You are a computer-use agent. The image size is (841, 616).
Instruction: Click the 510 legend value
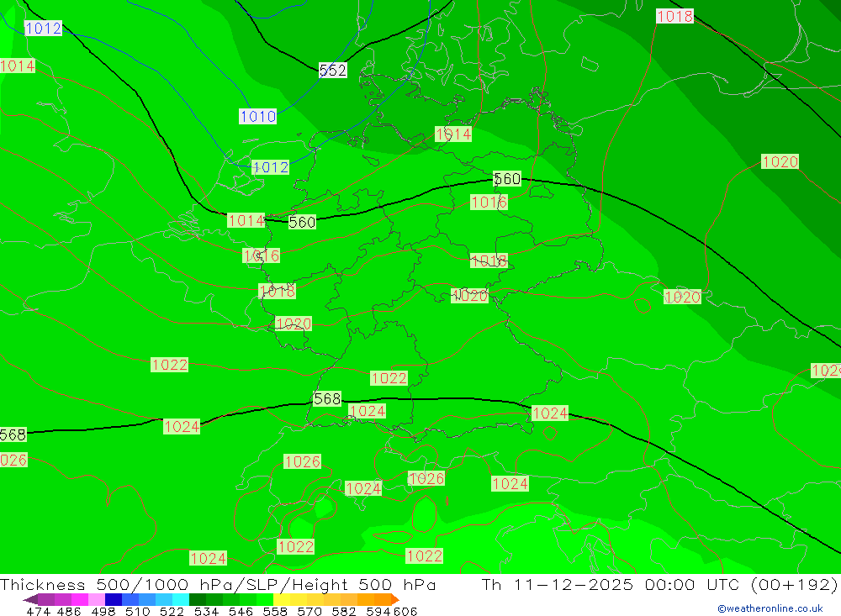(137, 611)
